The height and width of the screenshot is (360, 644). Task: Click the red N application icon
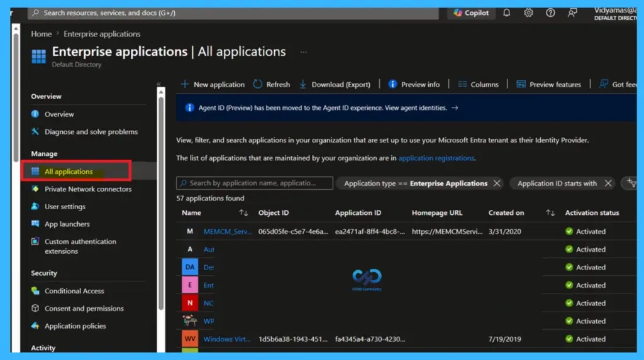click(x=190, y=303)
